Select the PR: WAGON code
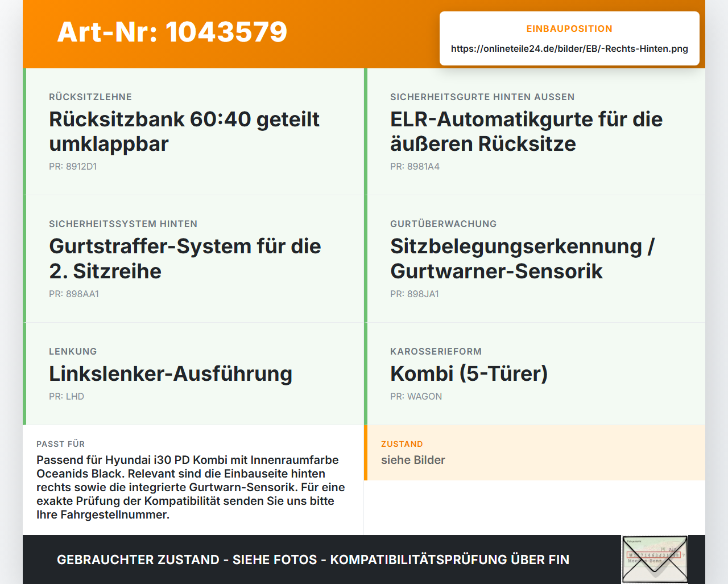 416,396
